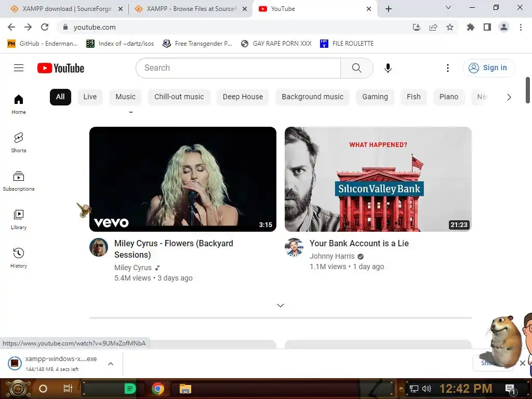Viewport: 532px width, 399px height.
Task: Reload the YouTube page
Action: (x=45, y=27)
